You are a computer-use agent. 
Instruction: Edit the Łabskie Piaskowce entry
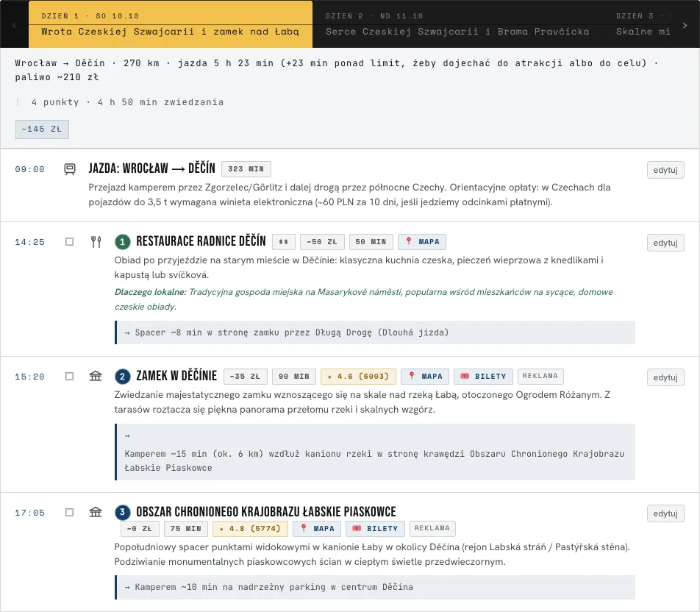click(665, 513)
